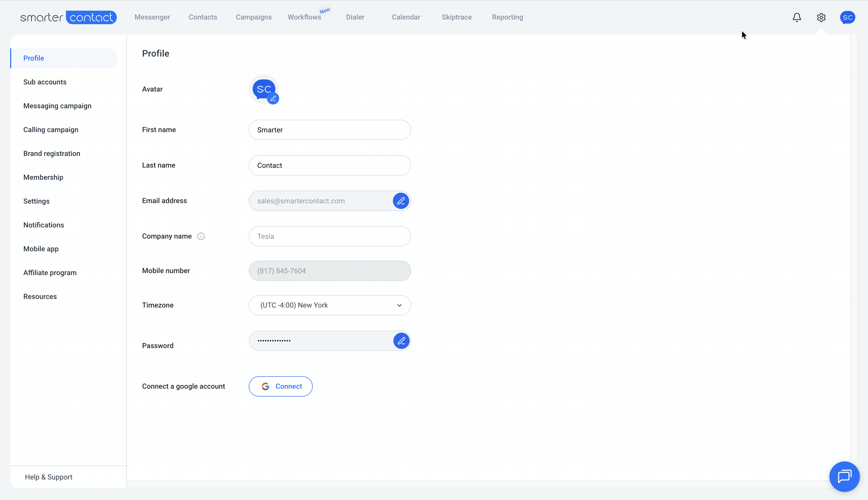Select Profile in the sidebar
868x500 pixels.
[64, 58]
